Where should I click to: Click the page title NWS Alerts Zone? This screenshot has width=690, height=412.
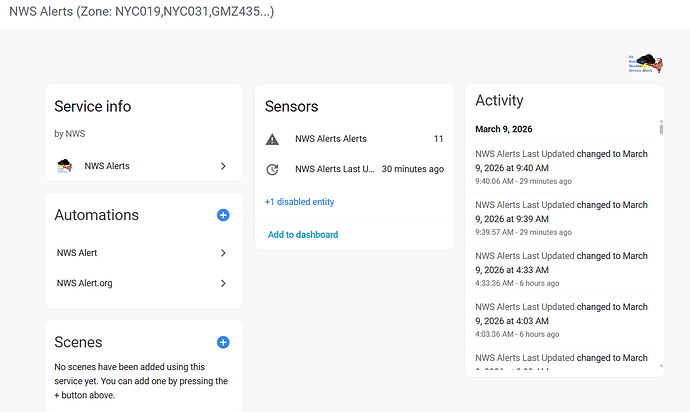coord(141,11)
